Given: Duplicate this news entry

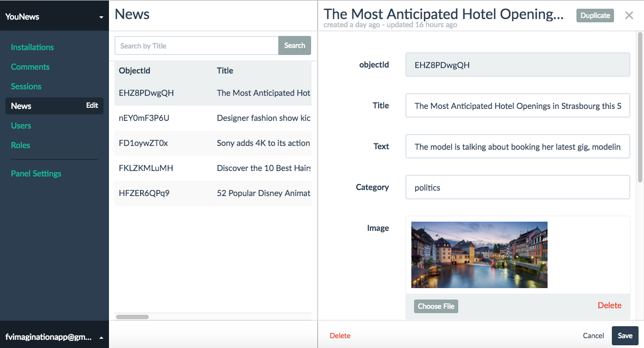Looking at the screenshot, I should coord(595,16).
